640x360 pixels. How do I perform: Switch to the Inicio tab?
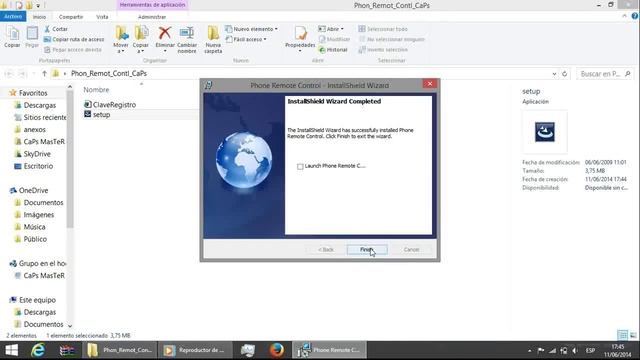click(x=39, y=17)
